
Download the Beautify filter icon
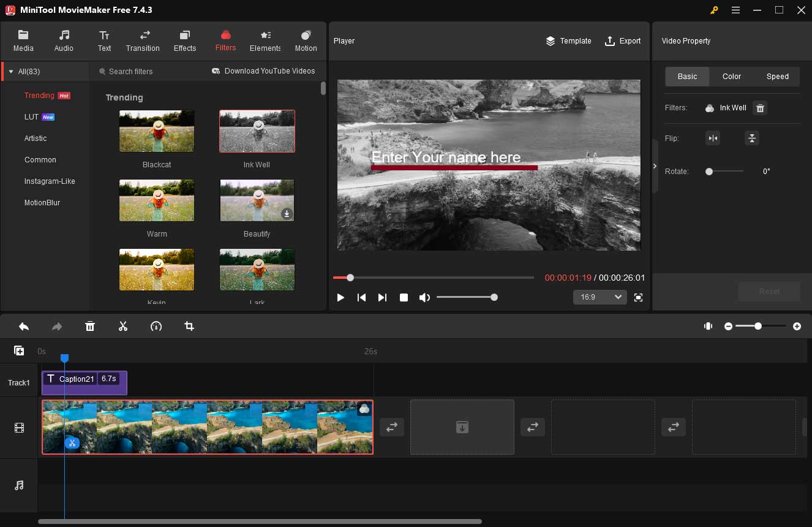[287, 213]
